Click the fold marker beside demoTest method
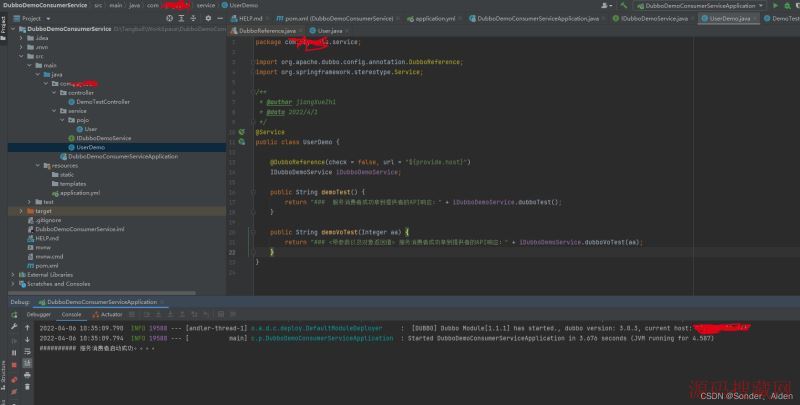 tap(253, 192)
